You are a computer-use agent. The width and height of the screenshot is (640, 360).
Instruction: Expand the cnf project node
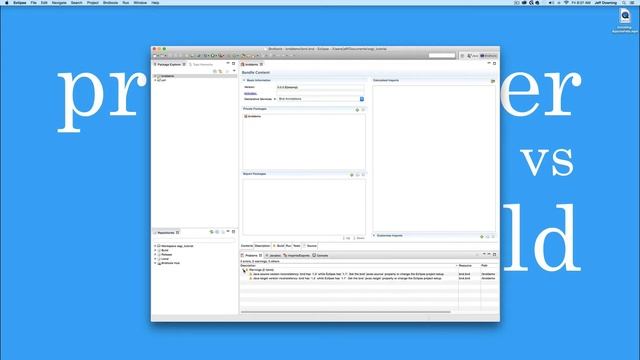click(155, 80)
